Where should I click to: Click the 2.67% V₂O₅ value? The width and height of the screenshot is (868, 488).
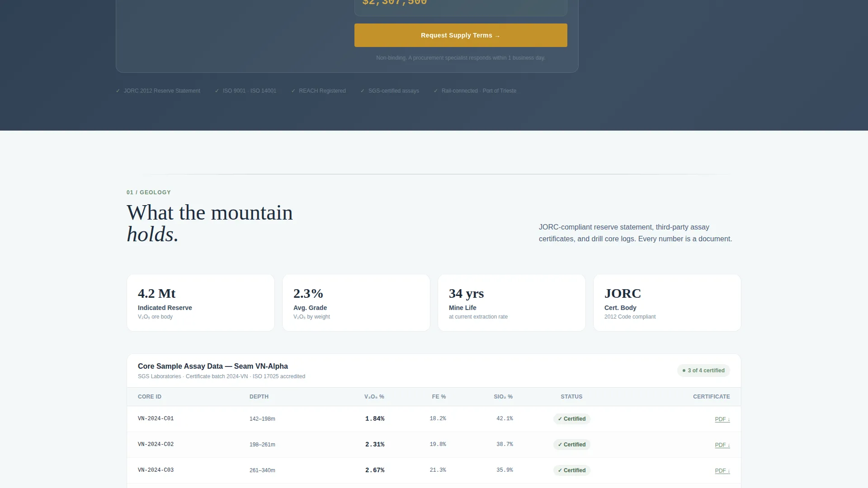[x=375, y=470]
